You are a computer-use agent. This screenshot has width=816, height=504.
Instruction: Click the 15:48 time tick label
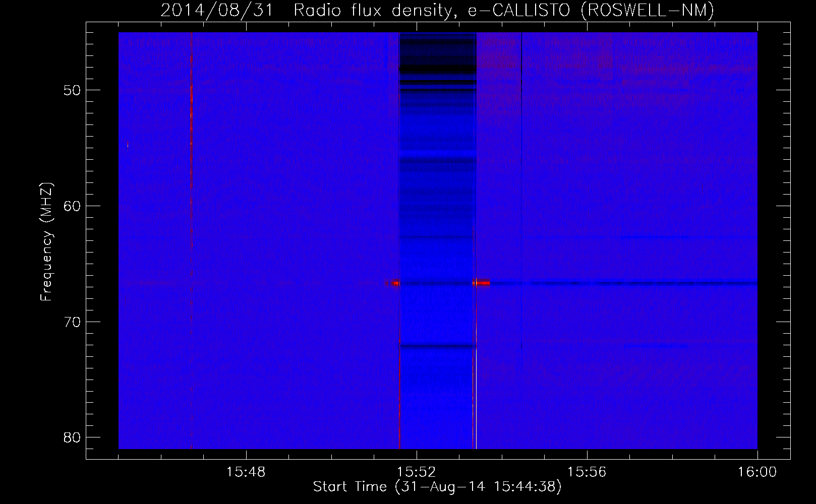(x=246, y=472)
